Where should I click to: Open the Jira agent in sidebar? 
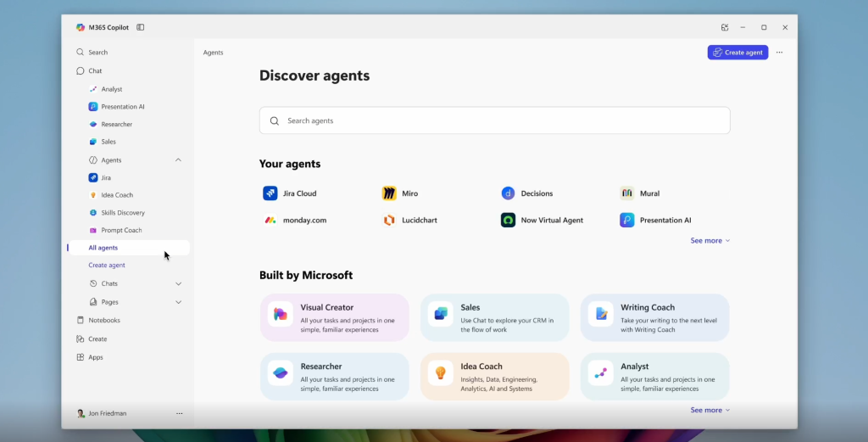point(100,178)
